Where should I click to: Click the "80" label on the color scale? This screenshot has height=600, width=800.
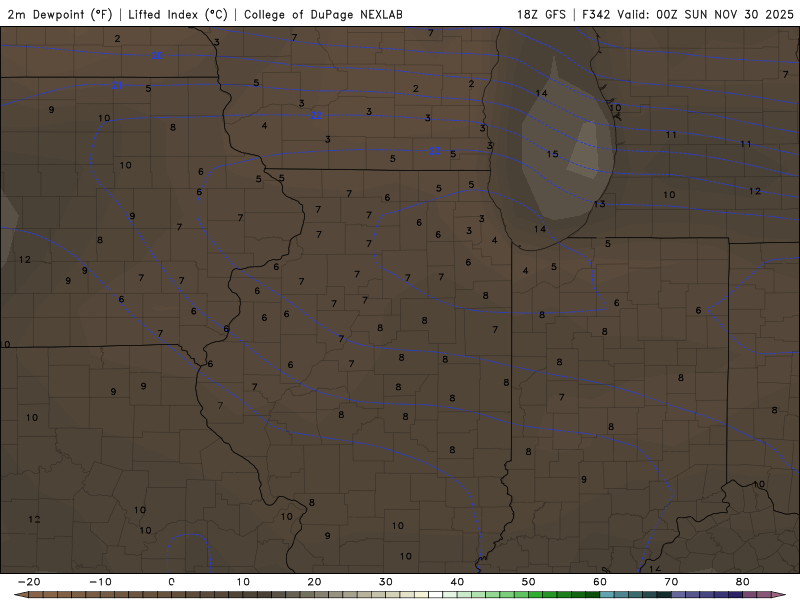coord(743,582)
